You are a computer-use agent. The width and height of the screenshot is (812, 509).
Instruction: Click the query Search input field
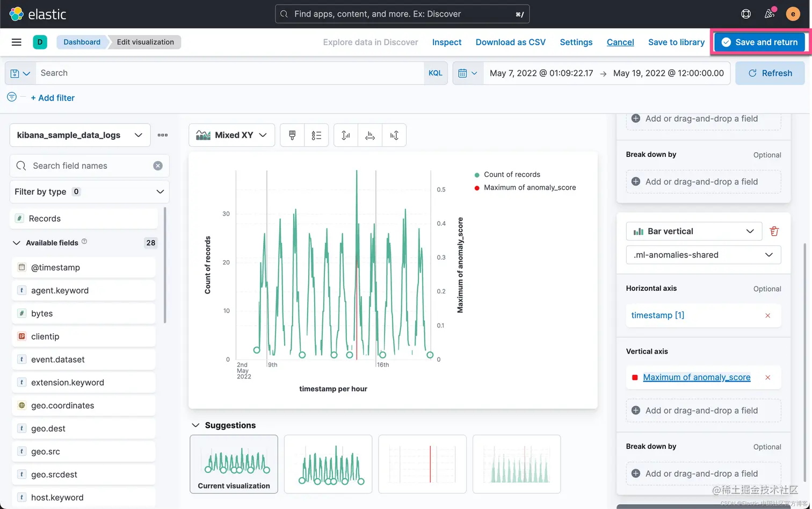coord(230,73)
